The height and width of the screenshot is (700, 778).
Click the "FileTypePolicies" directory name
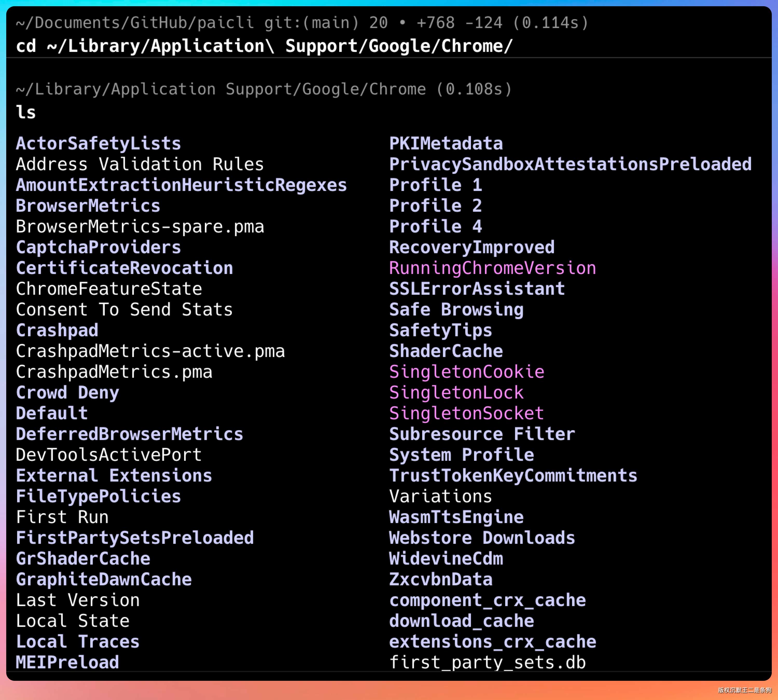(98, 497)
